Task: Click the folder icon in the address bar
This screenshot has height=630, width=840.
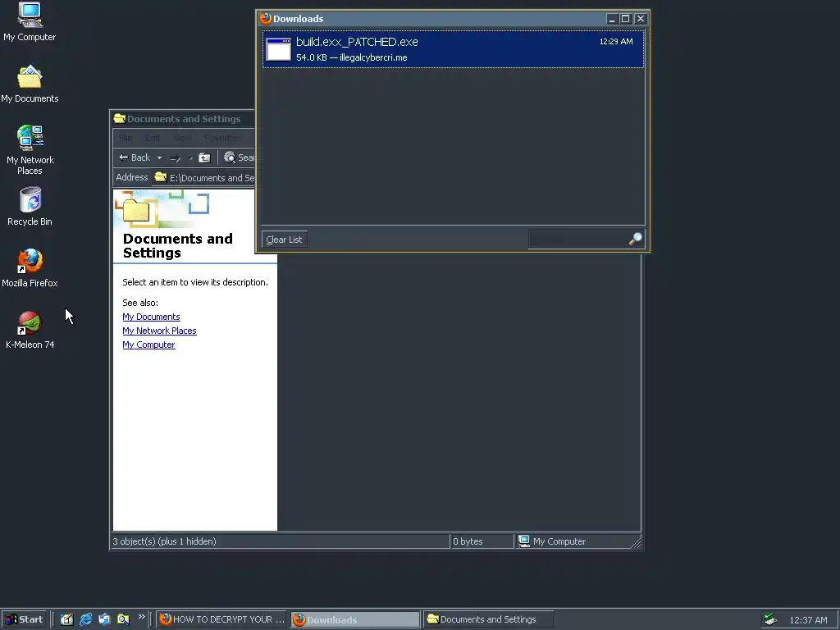Action: pos(161,177)
